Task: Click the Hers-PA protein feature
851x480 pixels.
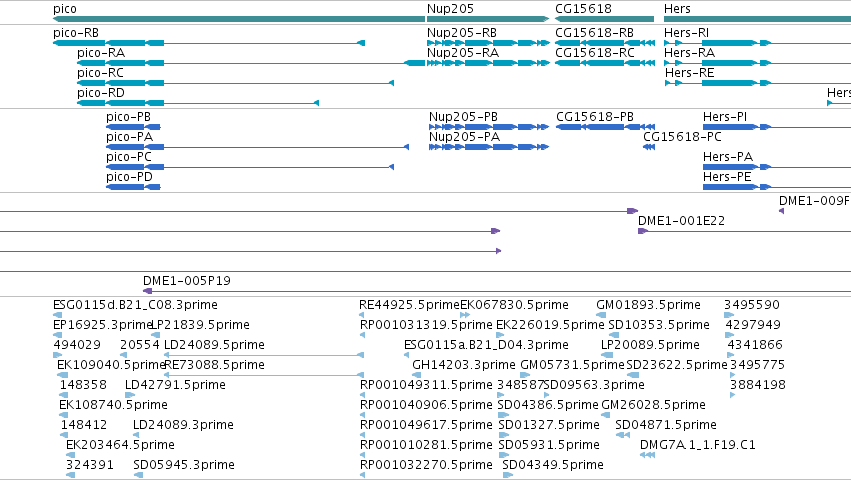Action: [x=777, y=167]
